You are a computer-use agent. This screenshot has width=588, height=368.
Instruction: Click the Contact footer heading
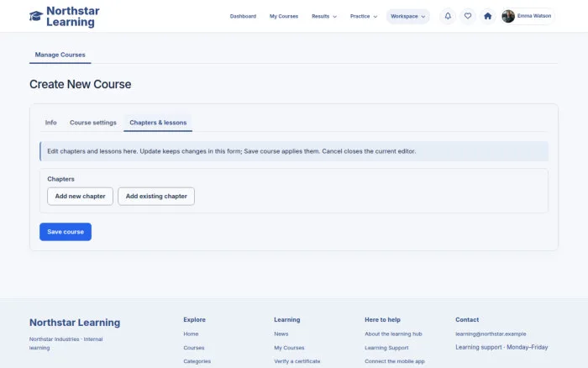[x=467, y=319]
